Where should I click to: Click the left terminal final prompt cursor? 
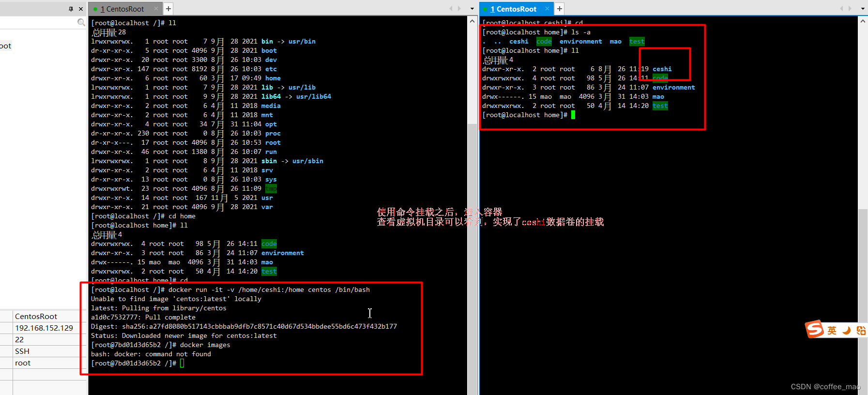point(182,363)
